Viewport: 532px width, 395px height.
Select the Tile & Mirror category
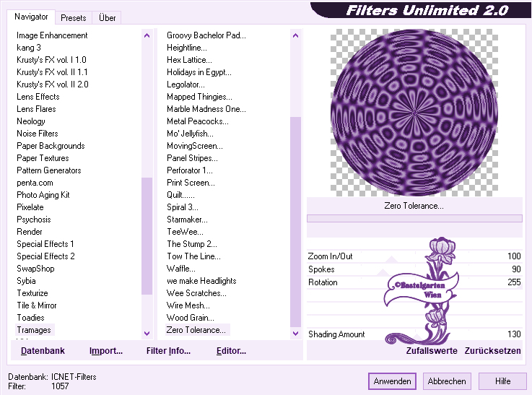[37, 305]
